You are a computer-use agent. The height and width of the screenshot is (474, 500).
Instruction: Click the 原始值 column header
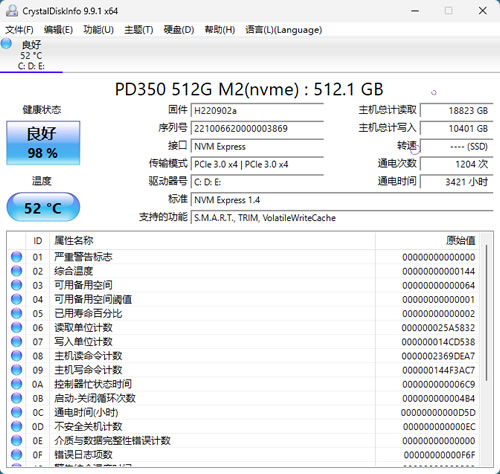(427, 241)
